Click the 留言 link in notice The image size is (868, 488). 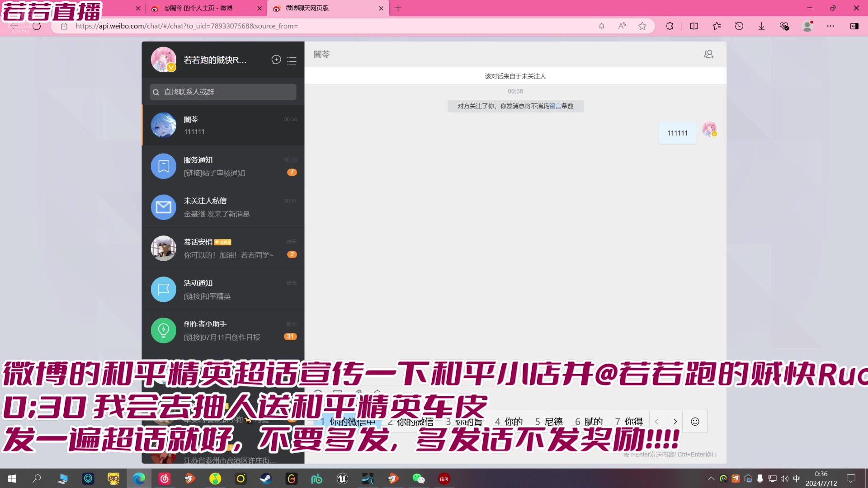pos(555,106)
